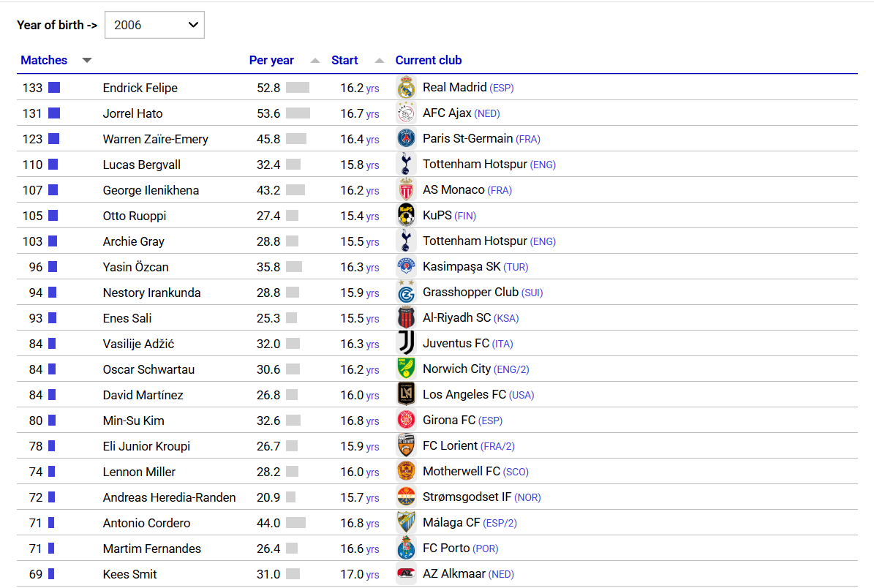
Task: Open player Lennon Miller
Action: point(140,472)
